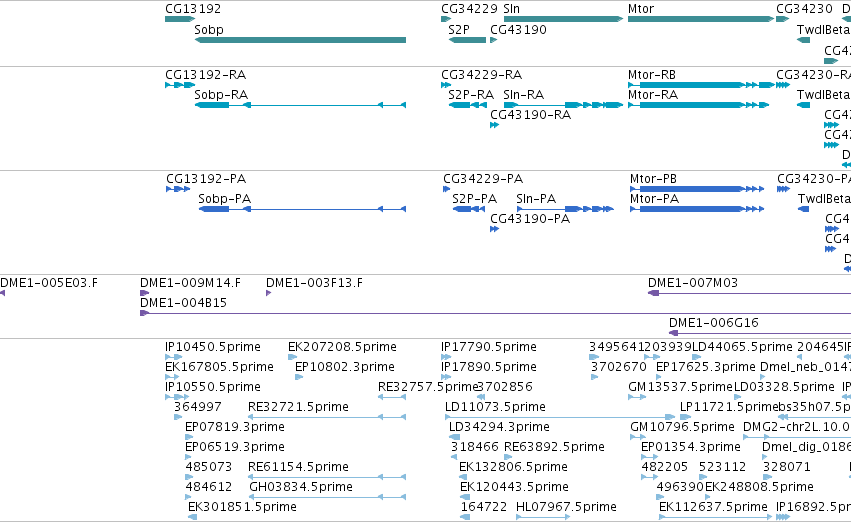Screen dimensions: 851x522
Task: Select EST EP07819.3prime
Action: (235, 428)
